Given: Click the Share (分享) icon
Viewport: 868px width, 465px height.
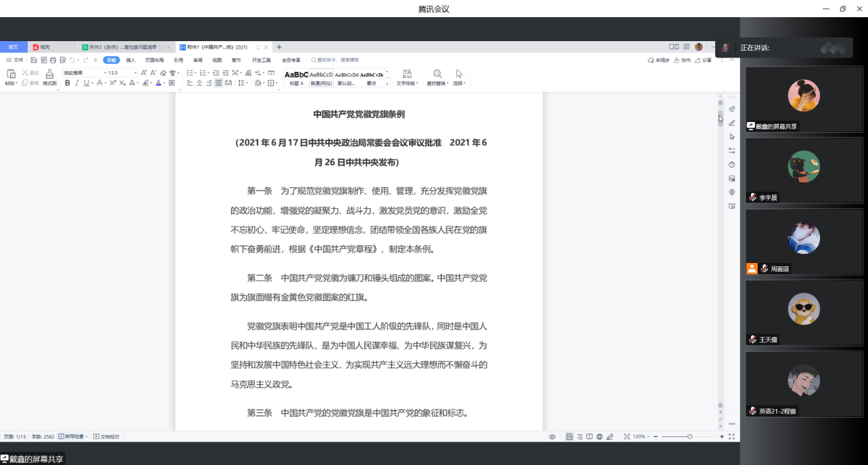Looking at the screenshot, I should pos(703,60).
